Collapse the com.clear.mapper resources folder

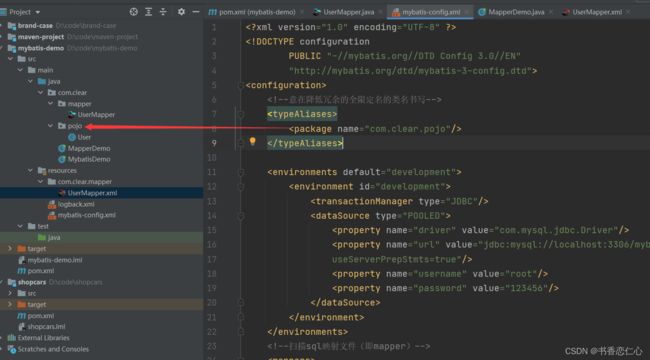(41, 182)
